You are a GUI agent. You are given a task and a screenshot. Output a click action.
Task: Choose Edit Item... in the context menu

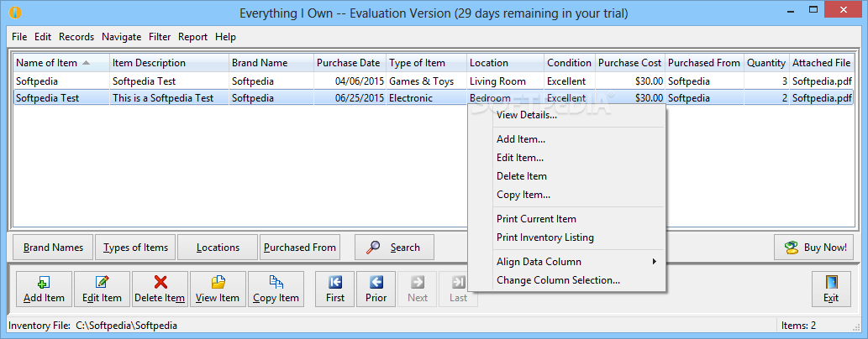567,158
